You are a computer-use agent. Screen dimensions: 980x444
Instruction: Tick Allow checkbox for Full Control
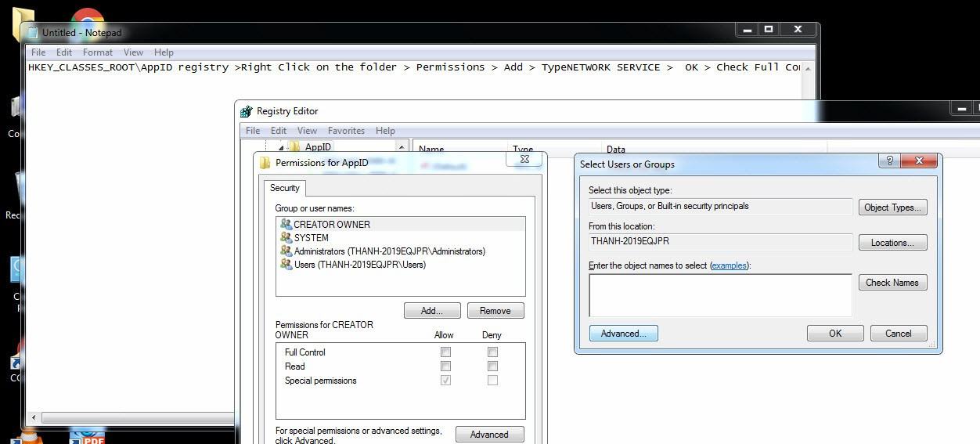445,352
